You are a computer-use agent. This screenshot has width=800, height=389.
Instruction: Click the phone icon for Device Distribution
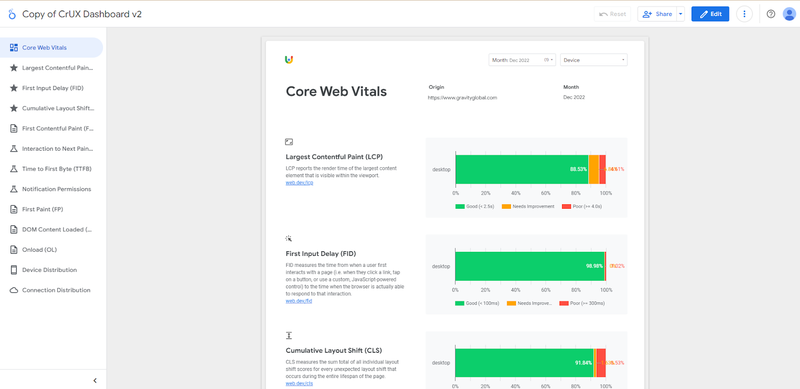pos(14,270)
